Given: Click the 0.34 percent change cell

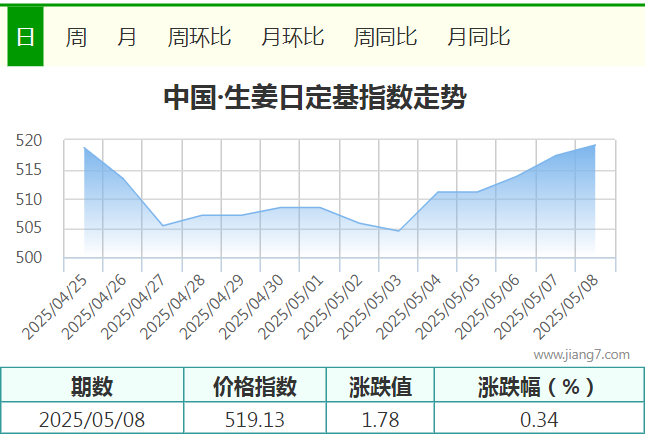Looking at the screenshot, I should point(539,419).
